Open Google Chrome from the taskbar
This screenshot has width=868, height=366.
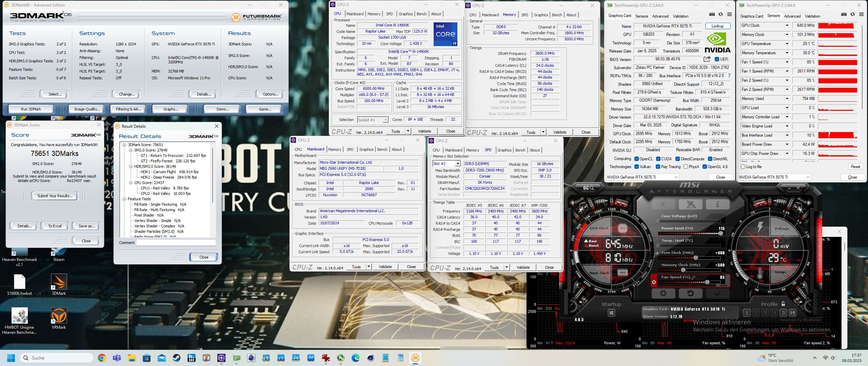[x=102, y=358]
